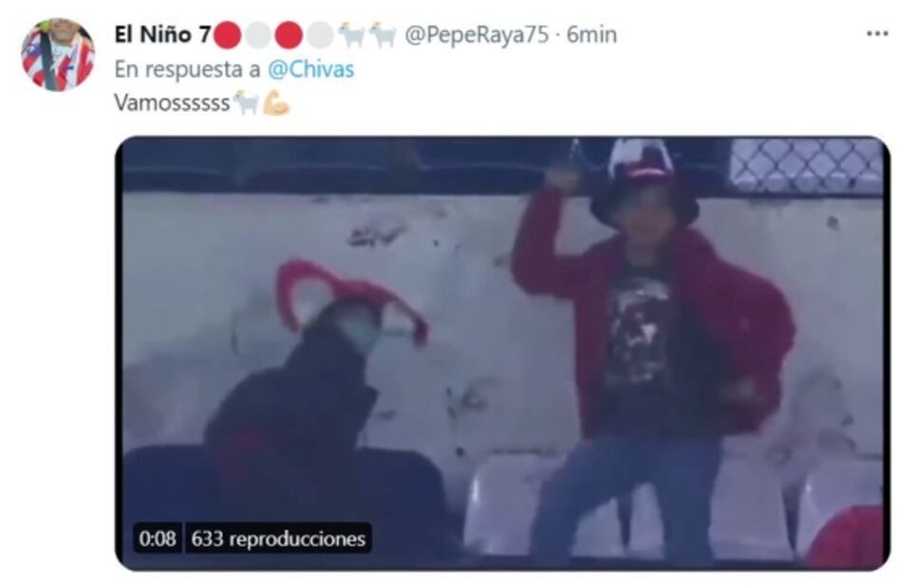The height and width of the screenshot is (588, 914).
Task: Click the display name El Niño 7
Action: click(x=162, y=35)
